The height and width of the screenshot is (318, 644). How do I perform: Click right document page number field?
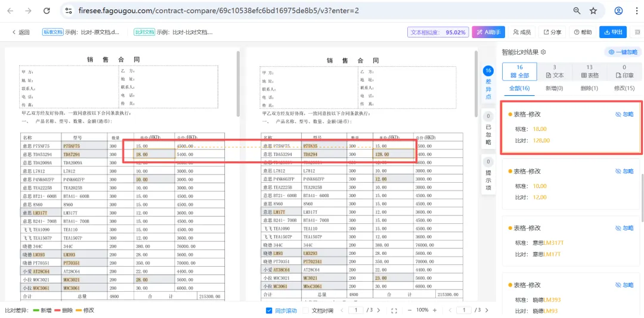point(464,310)
